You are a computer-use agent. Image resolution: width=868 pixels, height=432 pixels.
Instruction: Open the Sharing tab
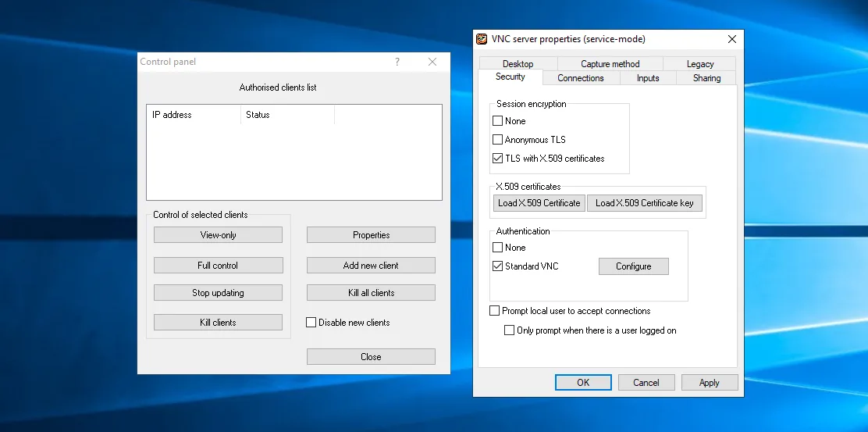coord(706,78)
